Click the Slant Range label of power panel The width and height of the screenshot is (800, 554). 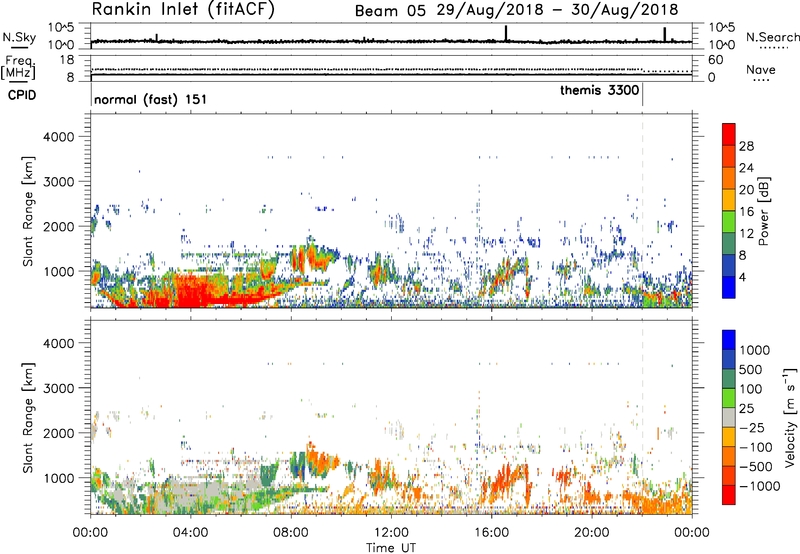(x=28, y=211)
